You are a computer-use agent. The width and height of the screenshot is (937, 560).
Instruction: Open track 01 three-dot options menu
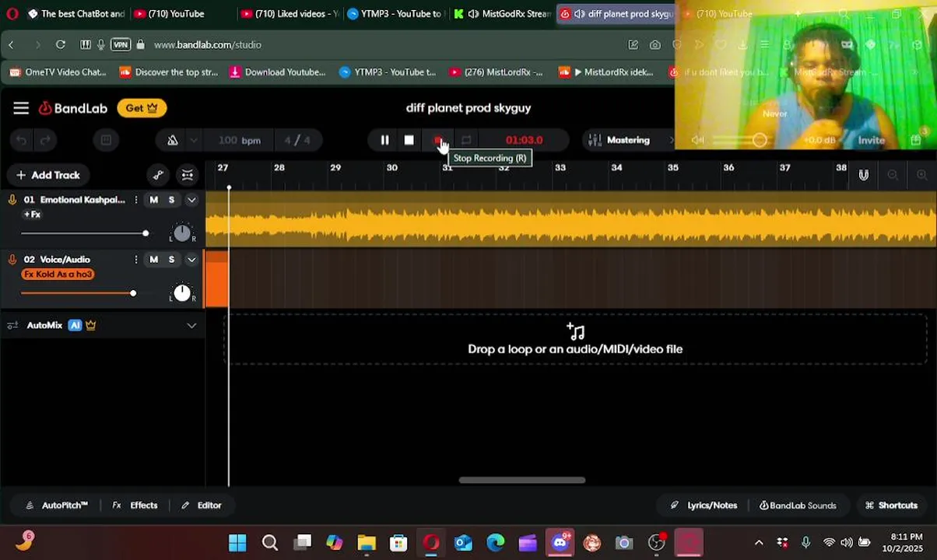[135, 200]
